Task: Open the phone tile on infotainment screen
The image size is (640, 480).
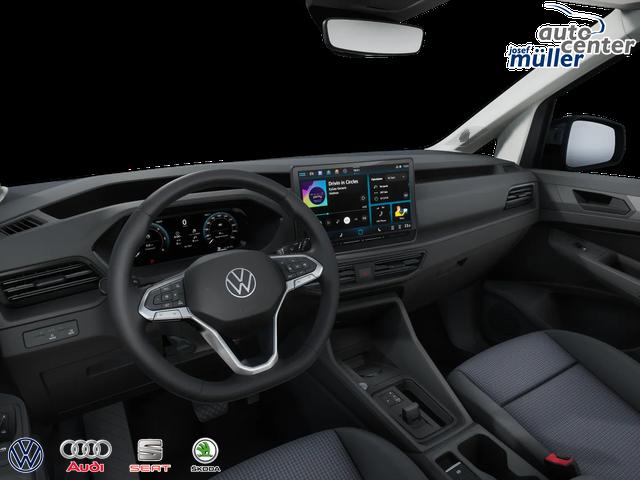Action: 381,213
